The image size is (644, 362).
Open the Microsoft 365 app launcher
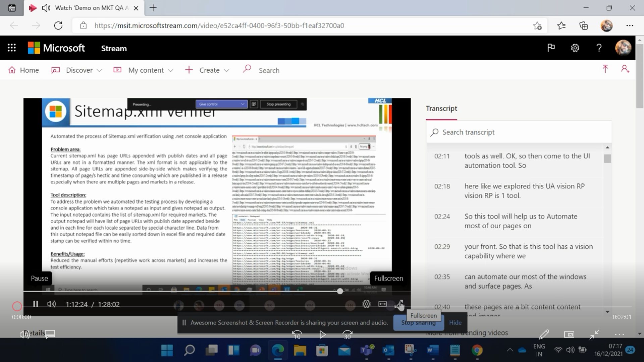[x=12, y=48]
